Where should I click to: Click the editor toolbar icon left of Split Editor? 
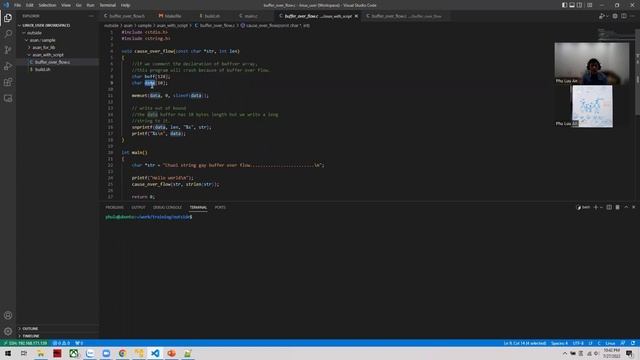(615, 16)
